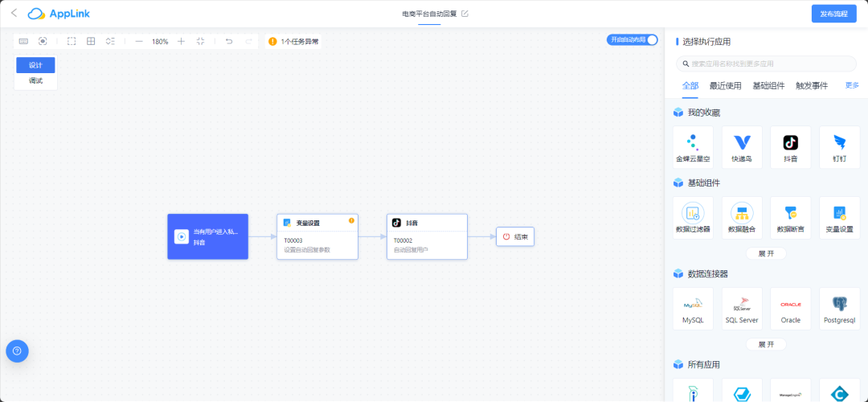
Task: Open the 触发事件 tab
Action: [811, 85]
